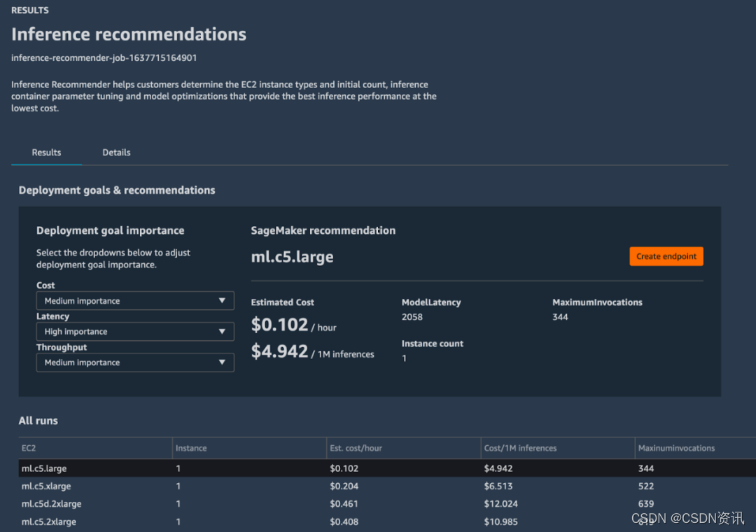
Task: Open the Details tab
Action: pyautogui.click(x=116, y=153)
